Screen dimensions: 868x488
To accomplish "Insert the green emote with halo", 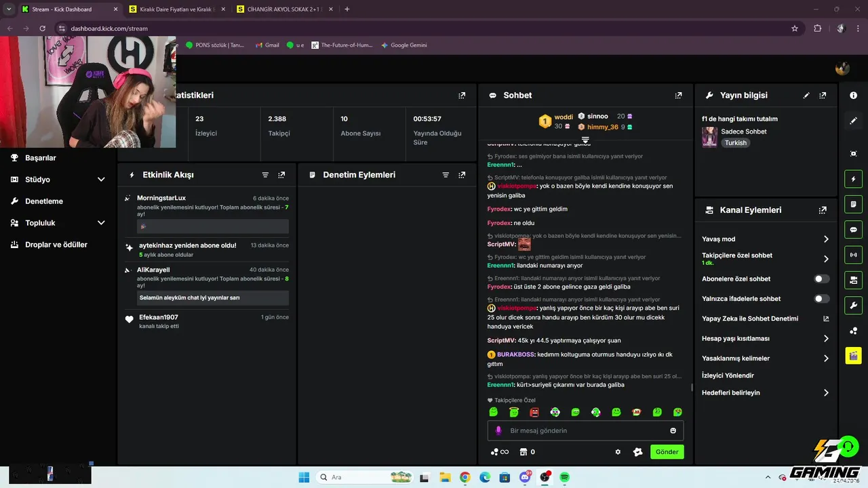I will [x=514, y=412].
